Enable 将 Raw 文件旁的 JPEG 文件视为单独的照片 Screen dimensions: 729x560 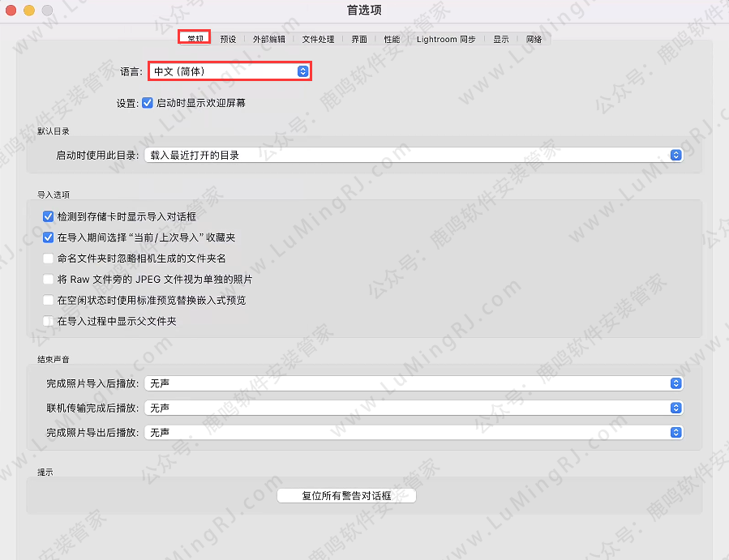click(48, 280)
